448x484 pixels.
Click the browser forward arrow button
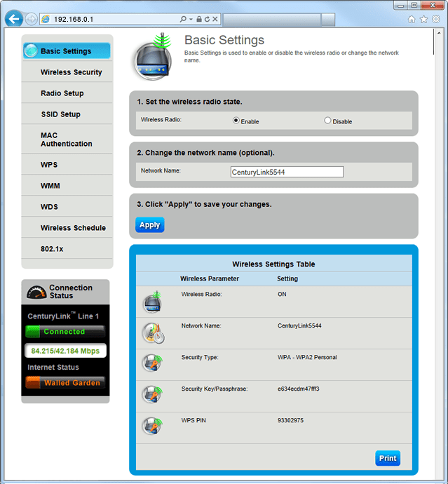(x=31, y=19)
